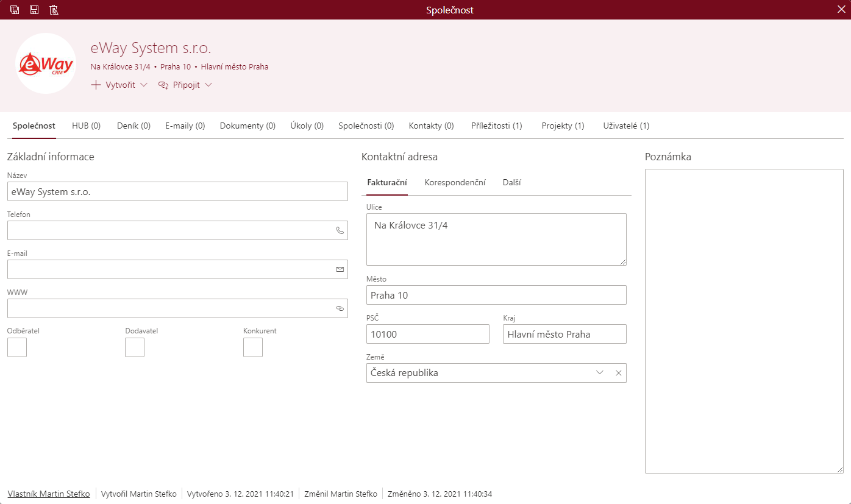Select the Fakturační address tab
The width and height of the screenshot is (851, 504).
[387, 182]
